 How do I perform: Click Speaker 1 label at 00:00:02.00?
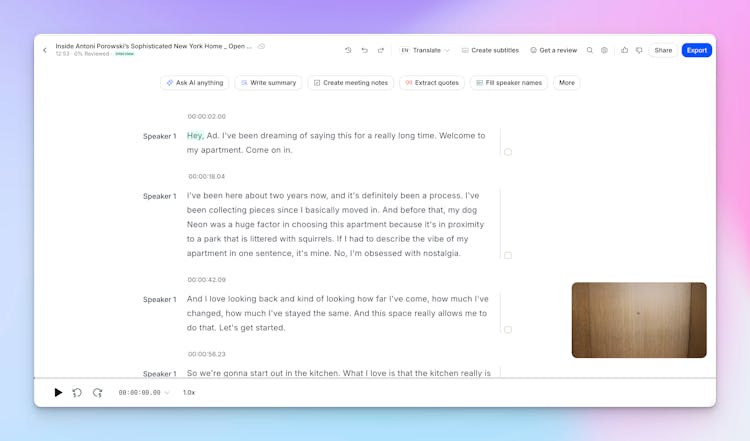160,136
